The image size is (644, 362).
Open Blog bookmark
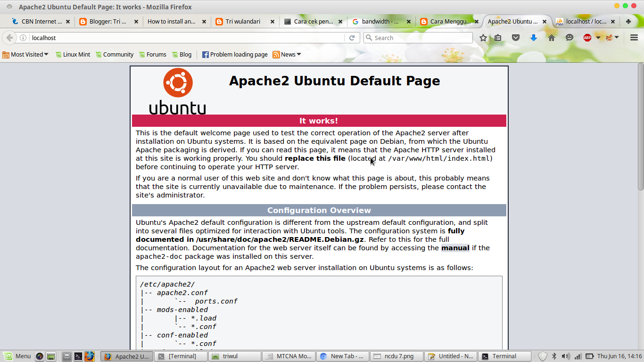(x=182, y=55)
